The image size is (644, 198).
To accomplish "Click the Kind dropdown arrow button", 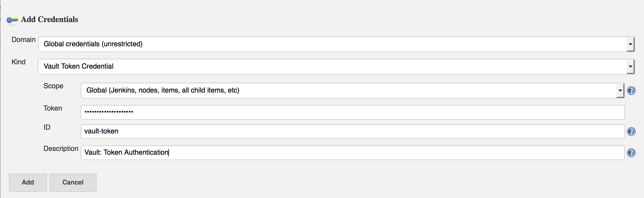I will coord(630,66).
